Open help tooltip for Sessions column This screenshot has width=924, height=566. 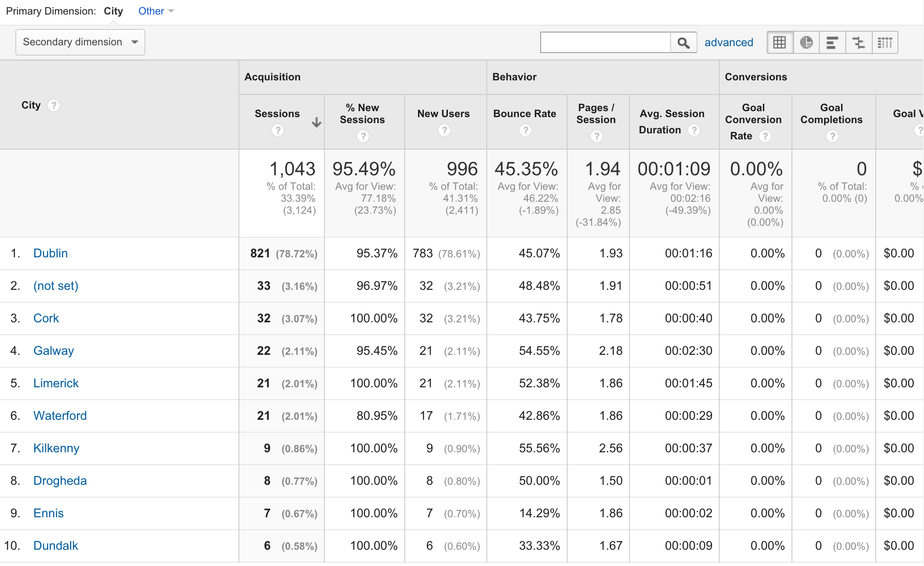click(278, 130)
